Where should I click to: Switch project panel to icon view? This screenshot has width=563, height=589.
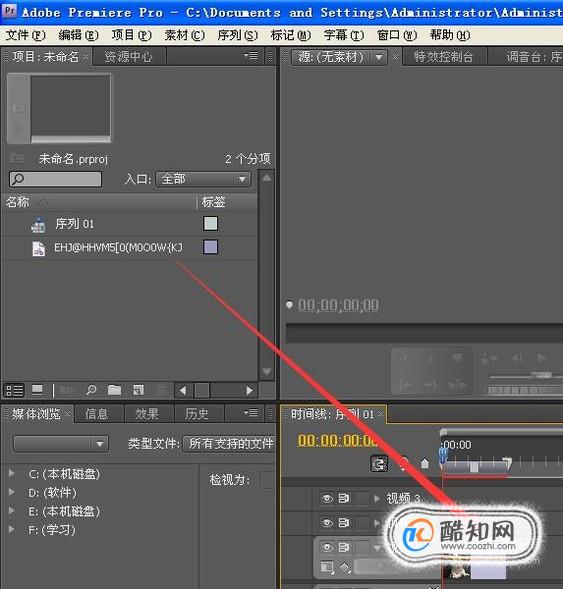pyautogui.click(x=37, y=391)
